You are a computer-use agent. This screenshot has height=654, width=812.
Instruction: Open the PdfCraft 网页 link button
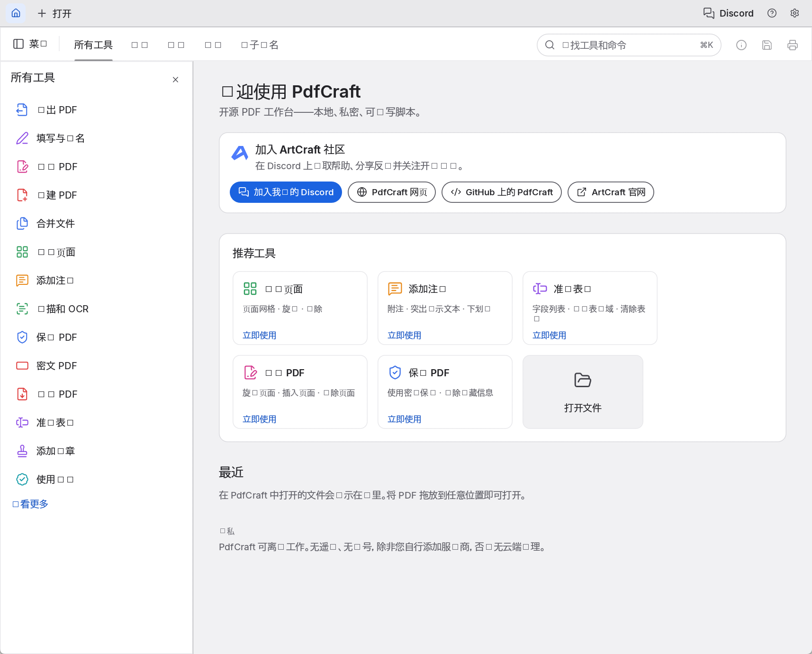click(x=392, y=192)
